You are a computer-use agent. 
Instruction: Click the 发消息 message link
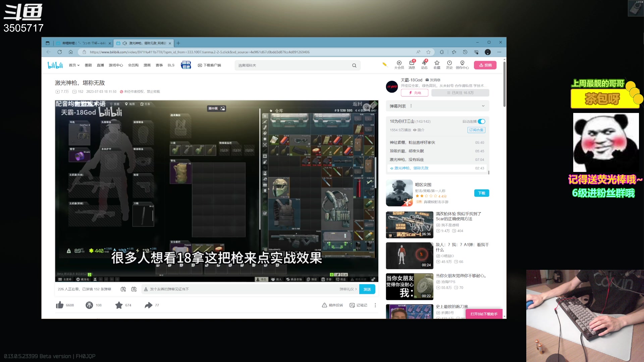pyautogui.click(x=433, y=80)
